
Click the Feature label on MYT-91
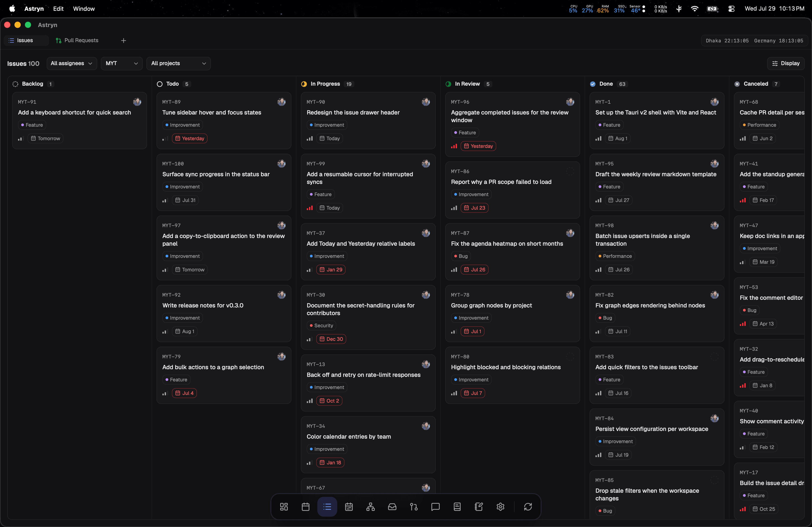click(32, 125)
